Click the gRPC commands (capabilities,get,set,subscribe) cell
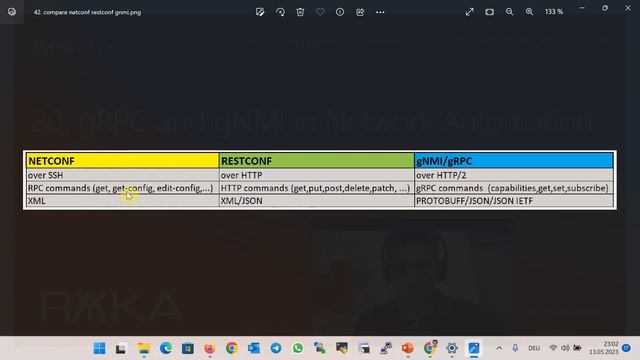Viewport: 640px width, 360px height. [x=513, y=188]
